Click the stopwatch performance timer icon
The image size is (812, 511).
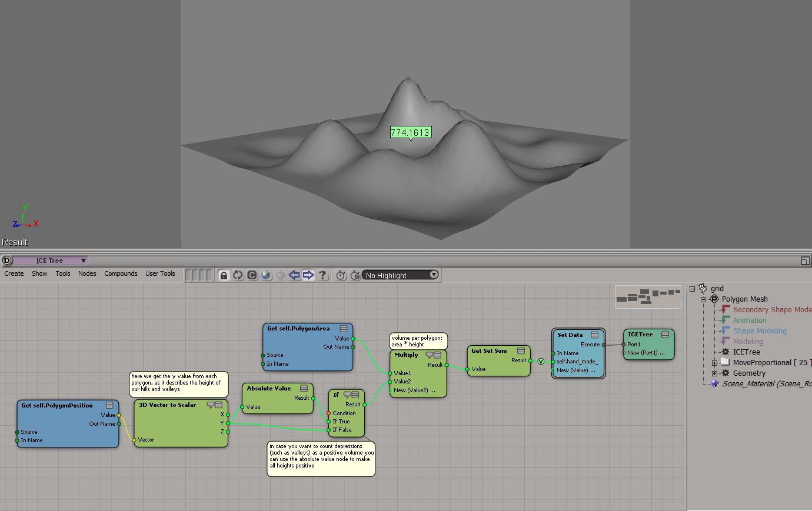coord(341,275)
